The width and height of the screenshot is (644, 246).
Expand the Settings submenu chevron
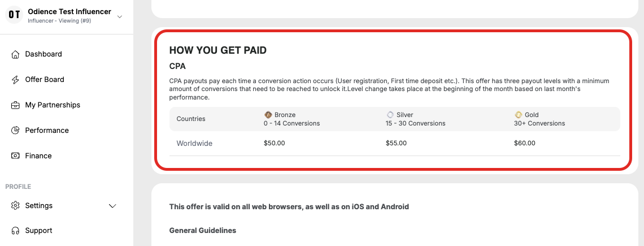tap(112, 206)
